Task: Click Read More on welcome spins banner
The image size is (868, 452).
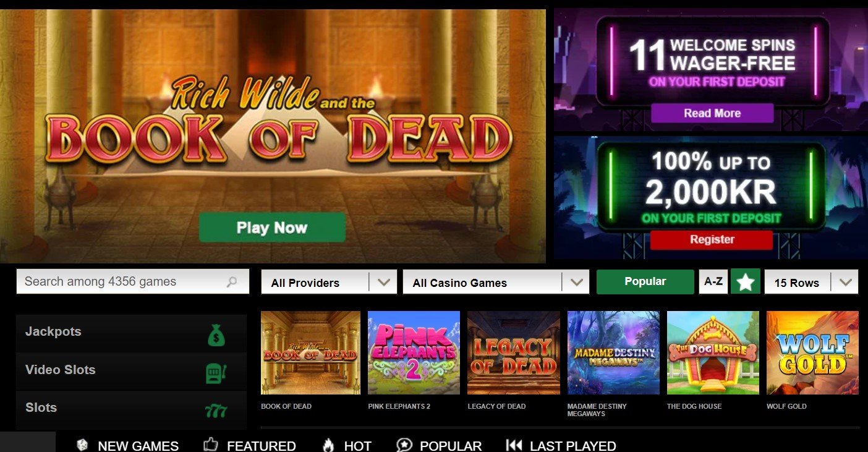Action: pos(712,113)
